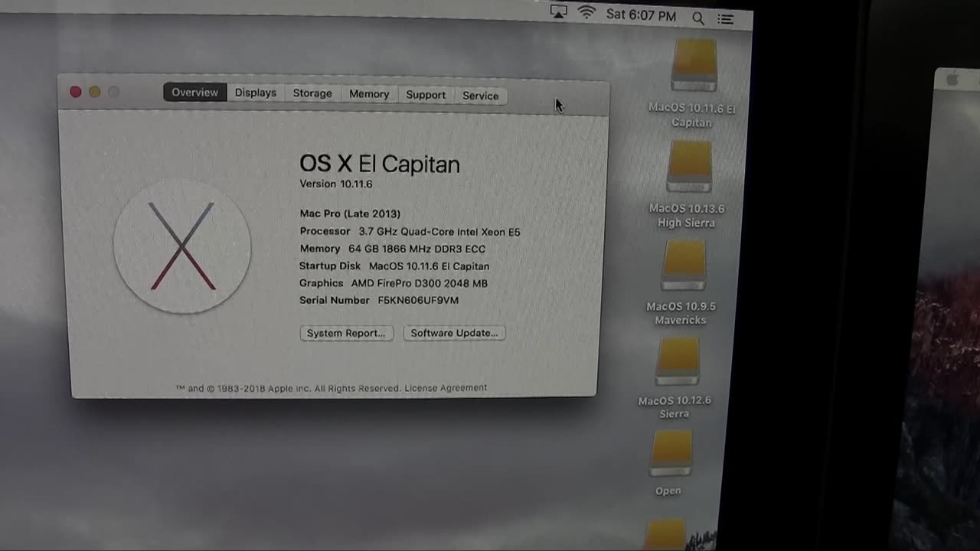Screen dimensions: 980x551
Task: Switch to the Displays tab
Action: click(x=255, y=93)
